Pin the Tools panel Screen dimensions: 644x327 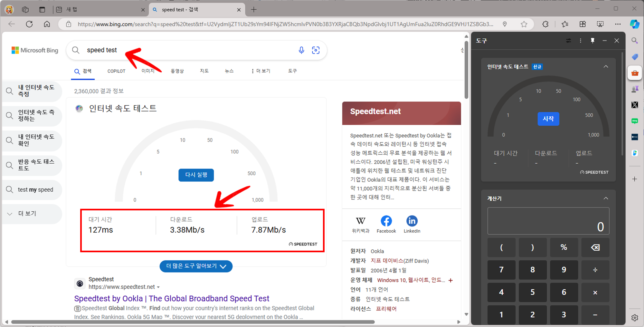[x=592, y=41]
